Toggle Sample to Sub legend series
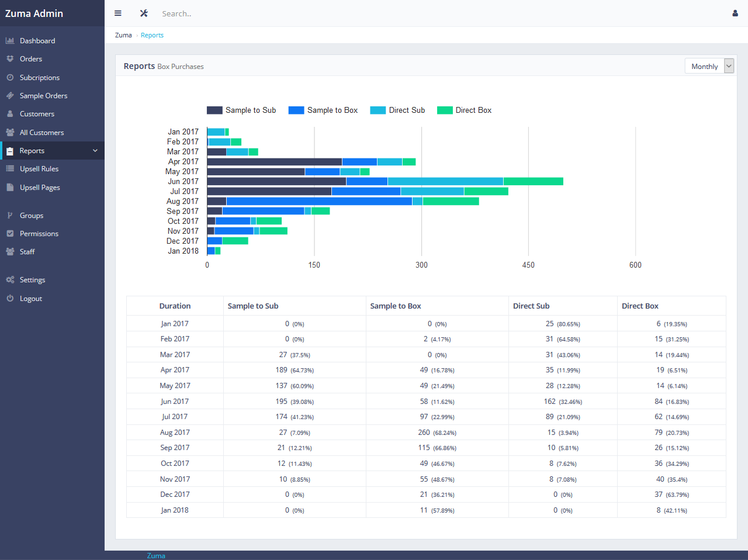748x560 pixels. [x=241, y=110]
